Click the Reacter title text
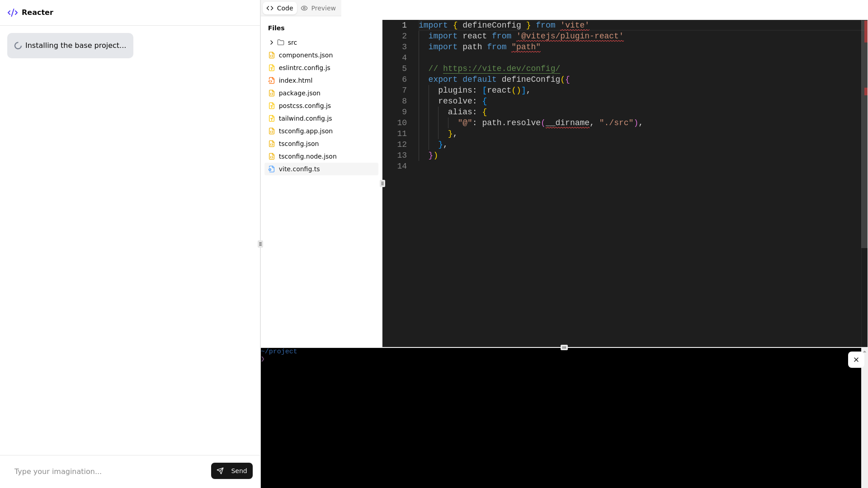This screenshot has width=868, height=488. click(38, 13)
